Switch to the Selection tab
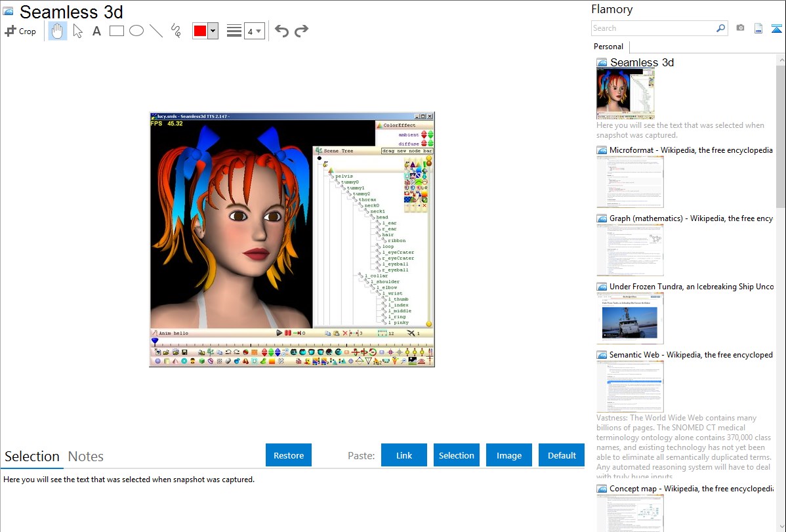Viewport: 786px width, 532px height. [32, 457]
